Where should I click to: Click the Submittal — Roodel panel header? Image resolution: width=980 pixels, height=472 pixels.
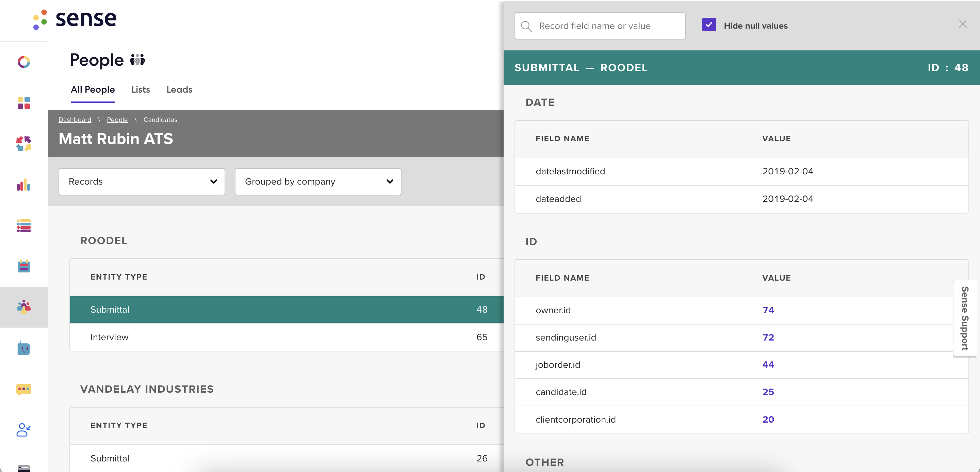(x=741, y=68)
